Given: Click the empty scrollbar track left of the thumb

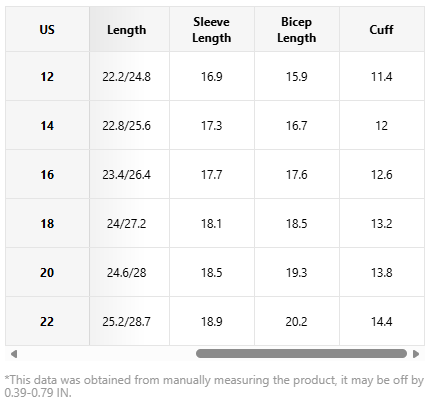Looking at the screenshot, I should click(x=107, y=354).
